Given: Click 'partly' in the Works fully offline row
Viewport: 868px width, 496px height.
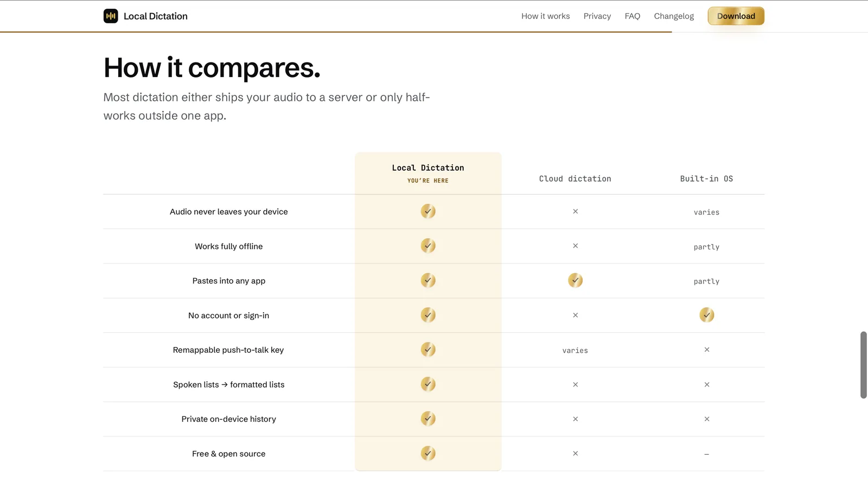Looking at the screenshot, I should pyautogui.click(x=706, y=247).
